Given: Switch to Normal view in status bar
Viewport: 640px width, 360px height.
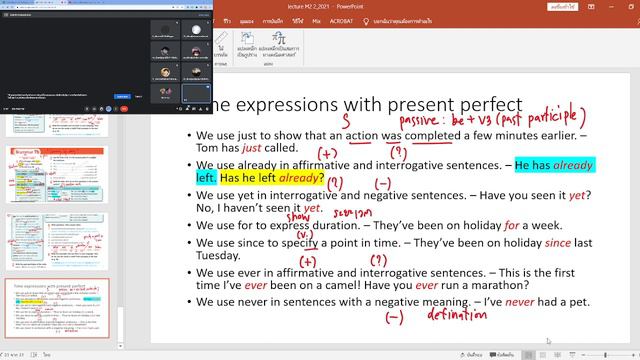Looking at the screenshot, I should coord(529,355).
